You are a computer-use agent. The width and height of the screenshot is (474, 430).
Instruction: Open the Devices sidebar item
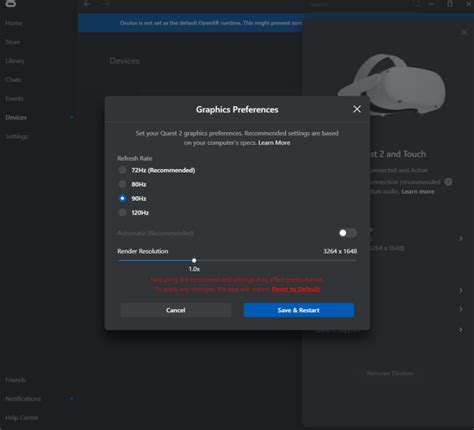[x=16, y=117]
